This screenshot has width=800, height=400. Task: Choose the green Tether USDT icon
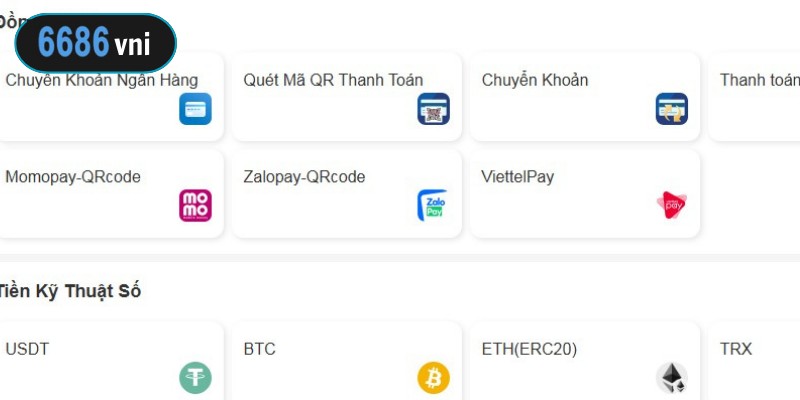(195, 378)
